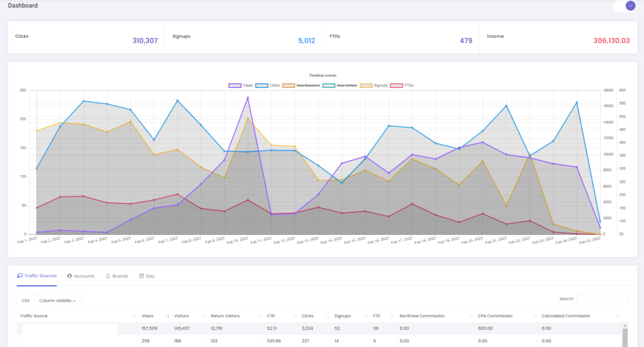
Task: Click the Return Visitors cell 12,710
Action: tap(216, 329)
